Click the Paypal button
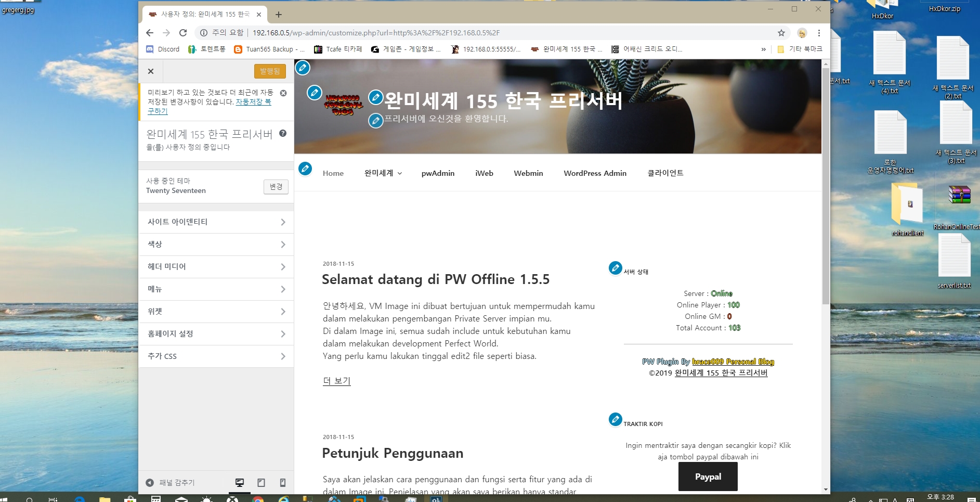The image size is (980, 502). pos(708,477)
